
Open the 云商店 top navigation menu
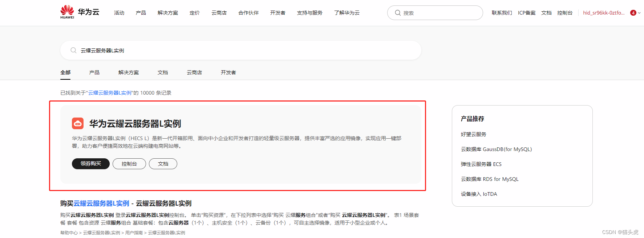[x=219, y=13]
